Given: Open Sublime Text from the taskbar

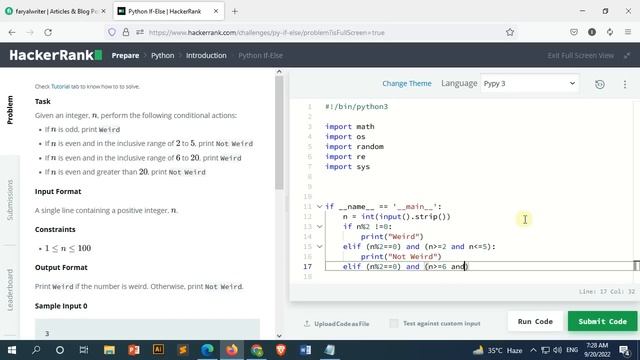Looking at the screenshot, I should coord(183,350).
